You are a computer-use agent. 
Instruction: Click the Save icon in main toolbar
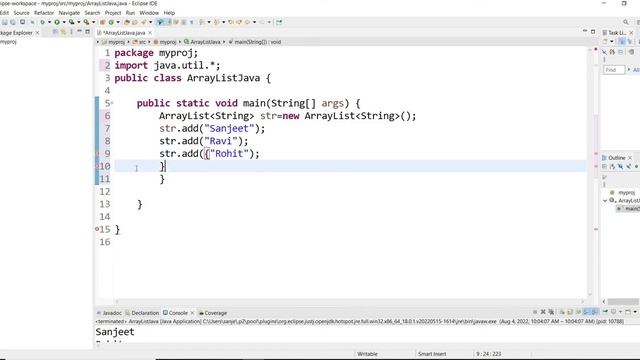click(4, 22)
